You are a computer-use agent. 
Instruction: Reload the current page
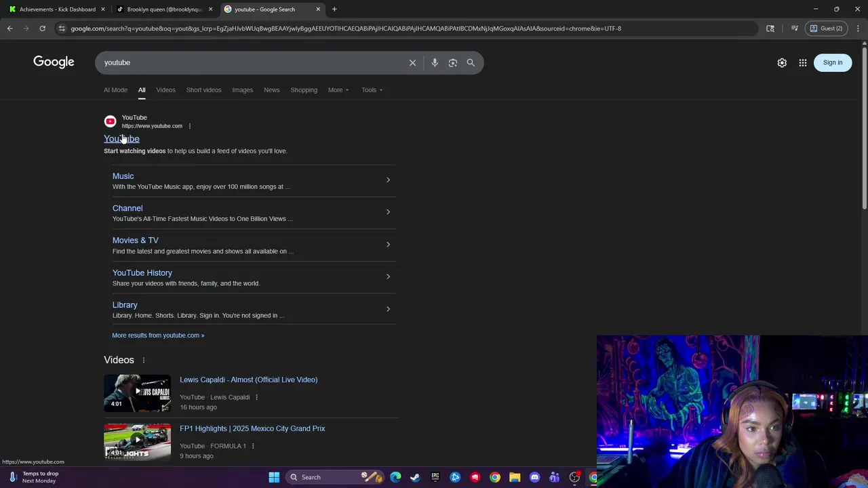[42, 28]
